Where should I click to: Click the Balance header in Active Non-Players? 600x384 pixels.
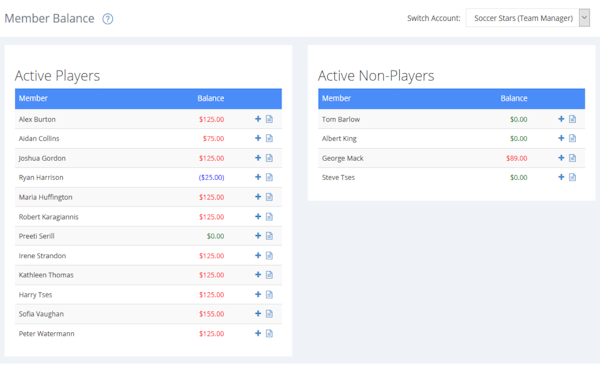(x=514, y=98)
